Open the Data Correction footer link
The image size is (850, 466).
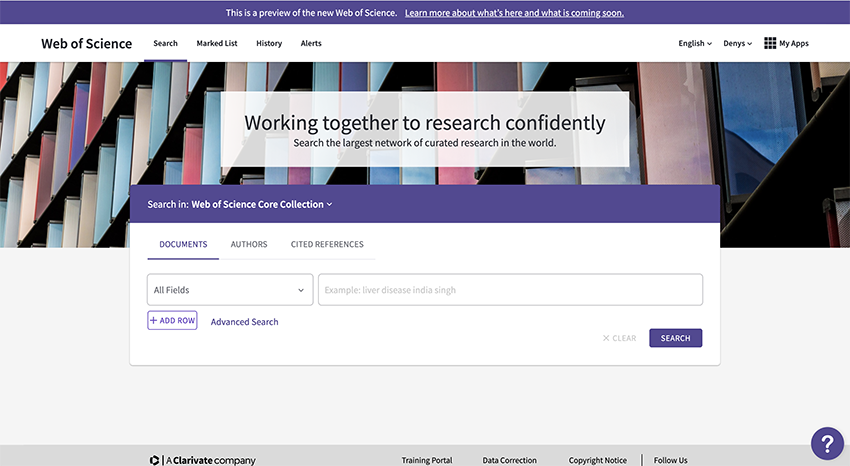(x=510, y=460)
